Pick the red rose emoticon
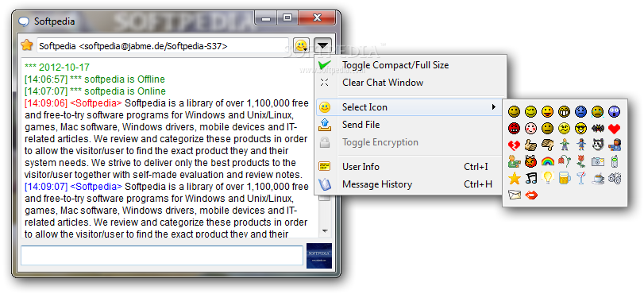Image resolution: width=644 pixels, height=294 pixels. (x=580, y=161)
